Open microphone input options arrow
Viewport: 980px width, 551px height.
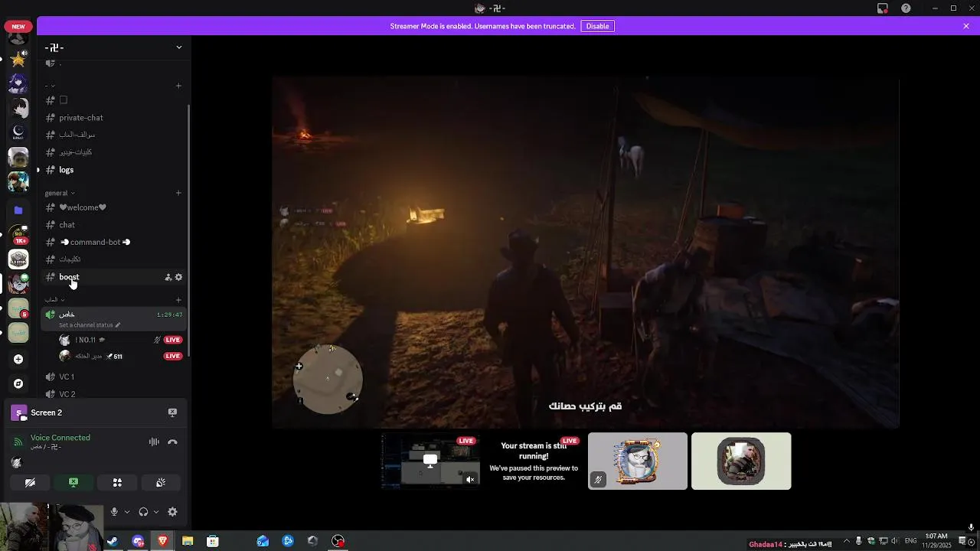[x=126, y=512]
